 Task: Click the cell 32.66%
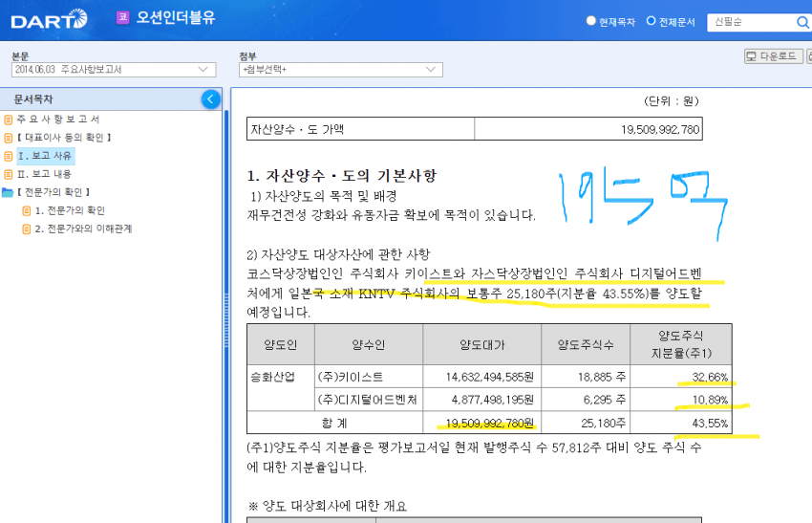[x=681, y=377]
